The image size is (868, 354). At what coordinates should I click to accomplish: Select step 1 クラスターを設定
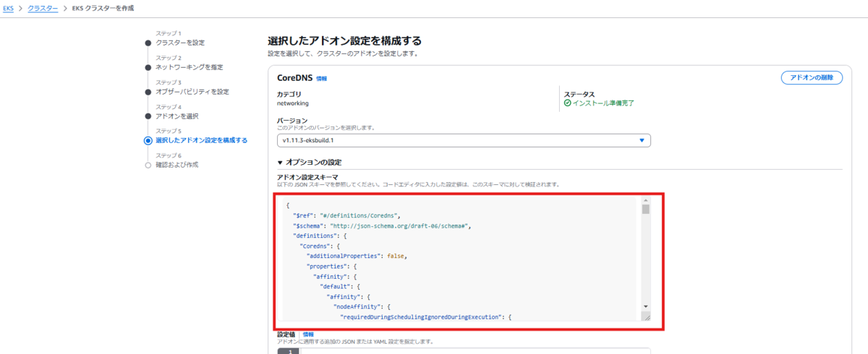coord(180,43)
